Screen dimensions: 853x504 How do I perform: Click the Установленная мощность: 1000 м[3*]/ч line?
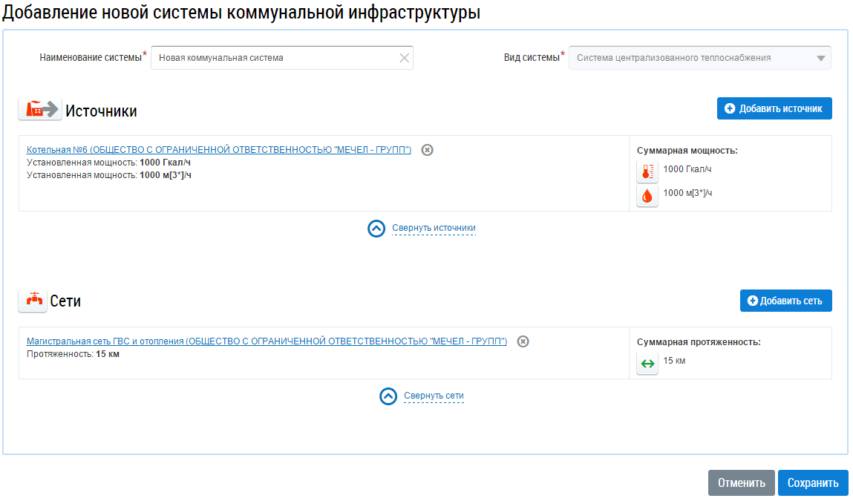coord(109,175)
